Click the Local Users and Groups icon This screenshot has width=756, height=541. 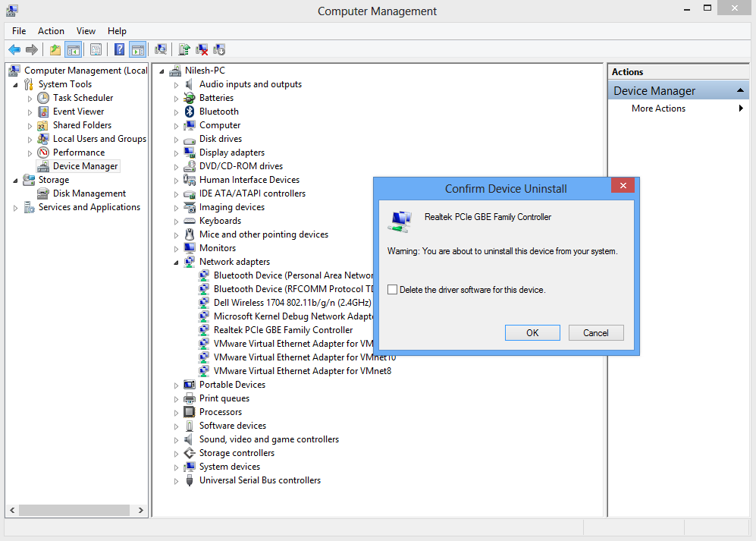[43, 139]
